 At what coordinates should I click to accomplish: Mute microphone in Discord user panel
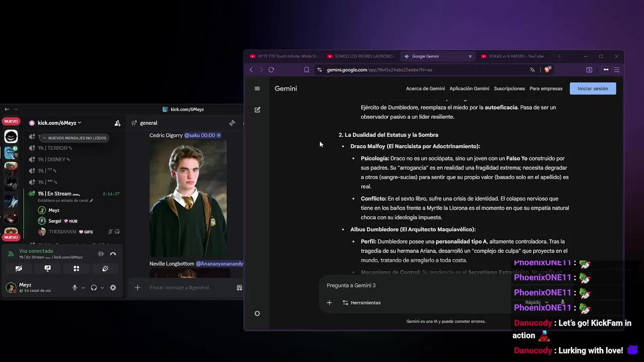coord(74,288)
